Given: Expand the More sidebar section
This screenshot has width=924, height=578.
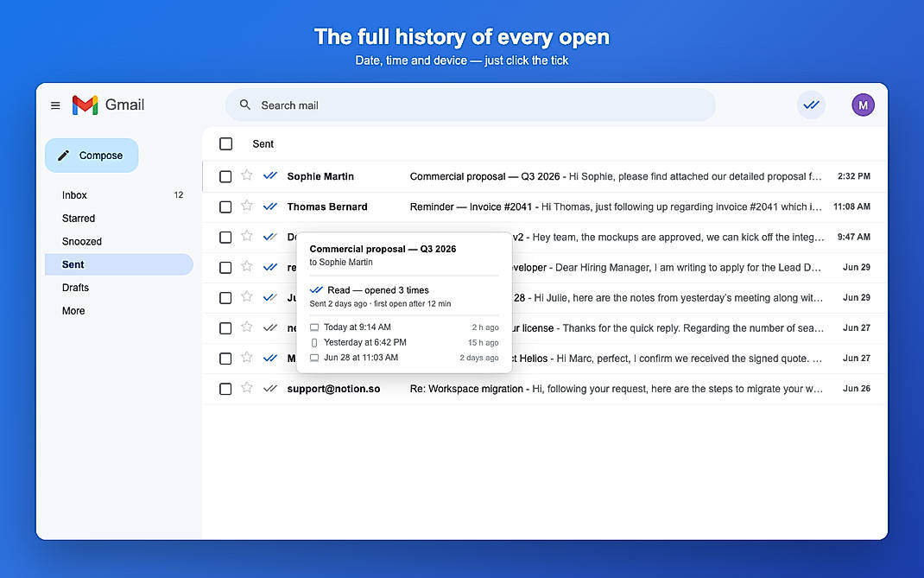Looking at the screenshot, I should [x=73, y=311].
